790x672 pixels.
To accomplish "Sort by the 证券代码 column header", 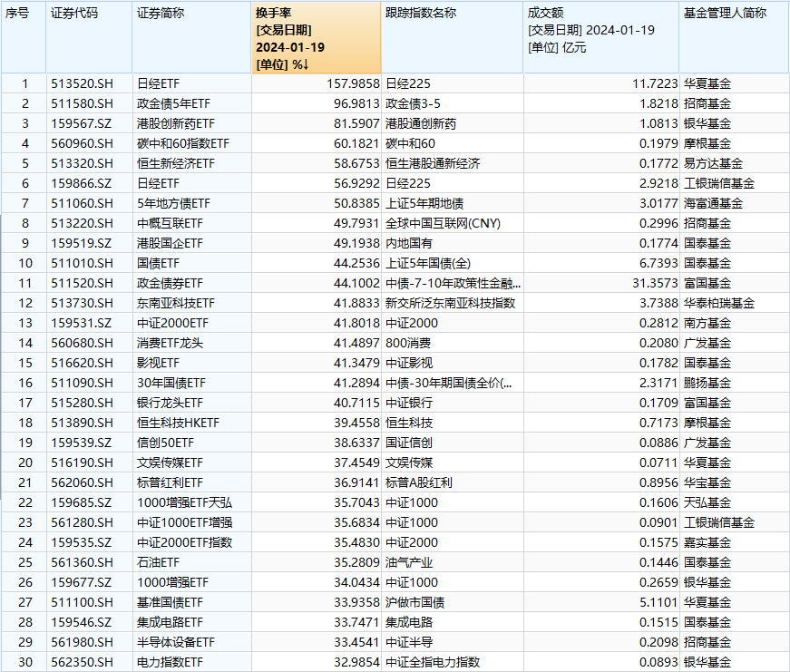I will point(73,14).
